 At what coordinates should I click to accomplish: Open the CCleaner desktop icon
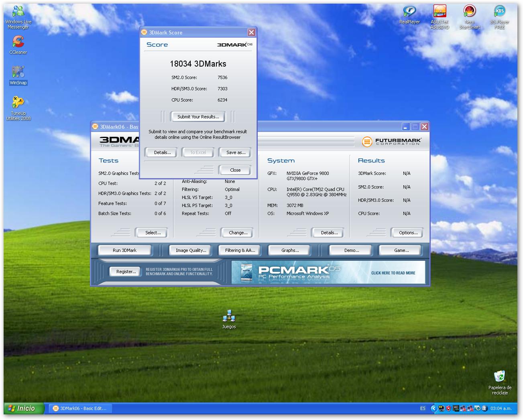[x=18, y=45]
